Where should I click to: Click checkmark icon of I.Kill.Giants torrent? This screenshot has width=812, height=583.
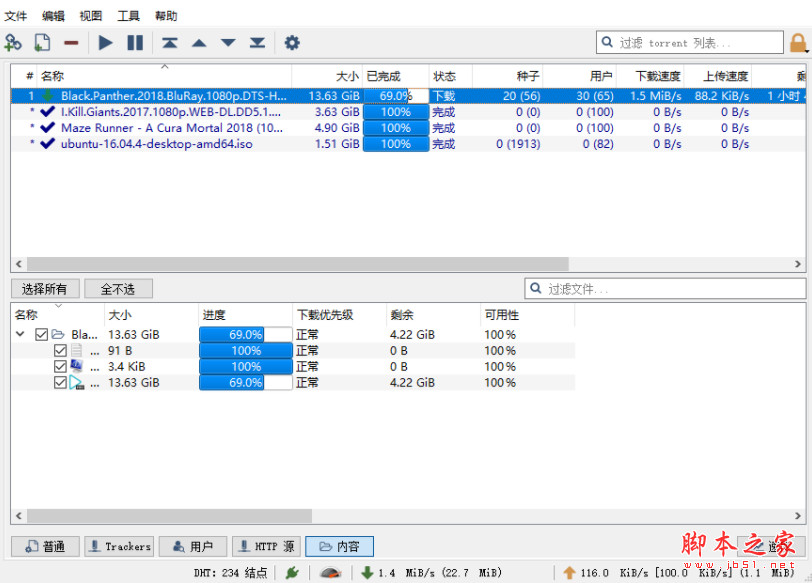click(x=48, y=112)
